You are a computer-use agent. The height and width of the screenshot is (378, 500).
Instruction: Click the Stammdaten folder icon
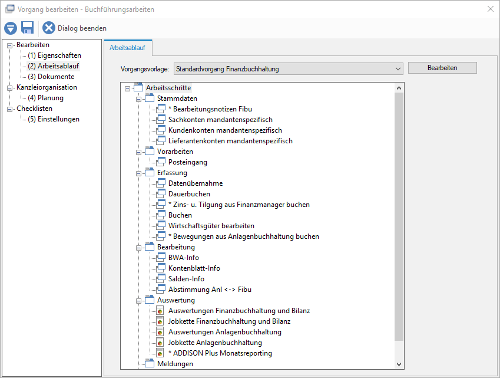(x=149, y=98)
